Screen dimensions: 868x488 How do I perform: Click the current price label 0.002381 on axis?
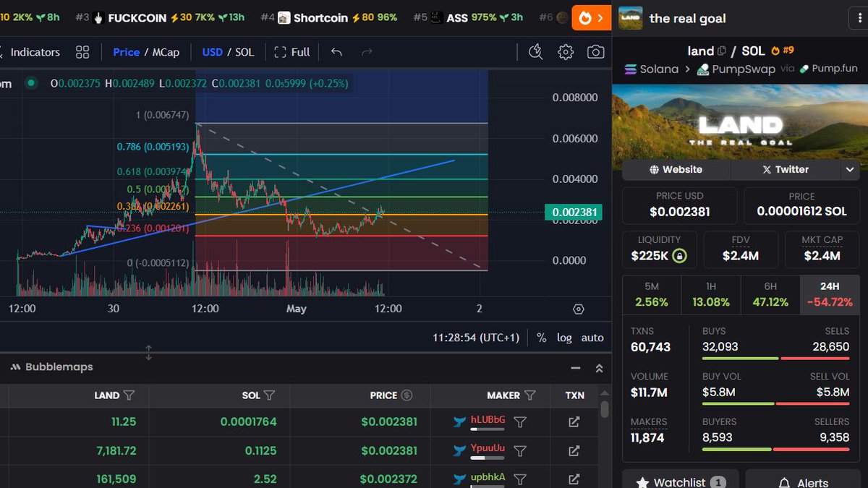tap(573, 213)
